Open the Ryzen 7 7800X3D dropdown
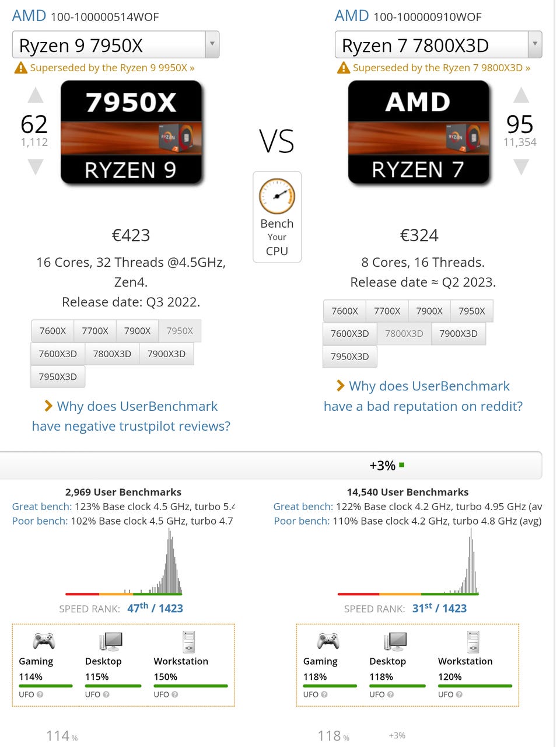 tap(534, 44)
